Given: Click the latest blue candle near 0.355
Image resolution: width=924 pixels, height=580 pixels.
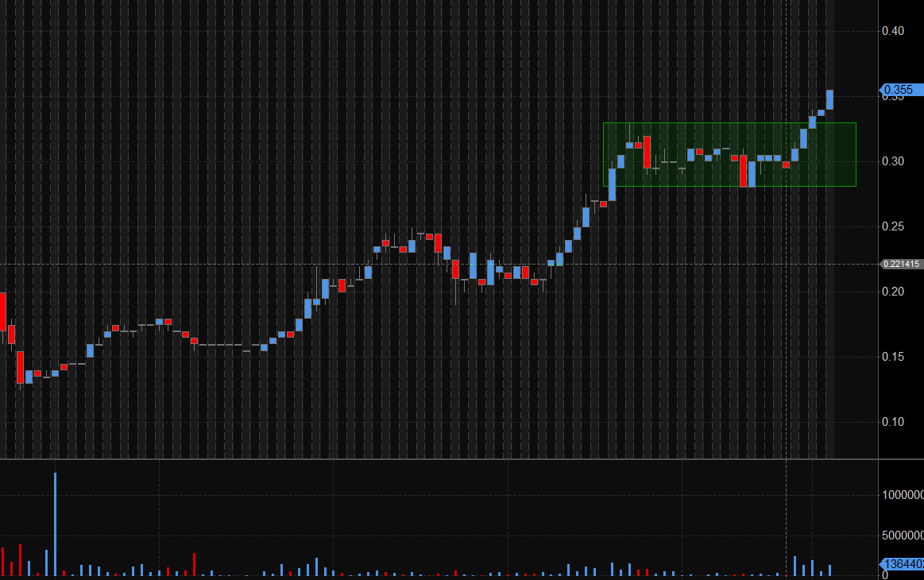Looking at the screenshot, I should (829, 99).
